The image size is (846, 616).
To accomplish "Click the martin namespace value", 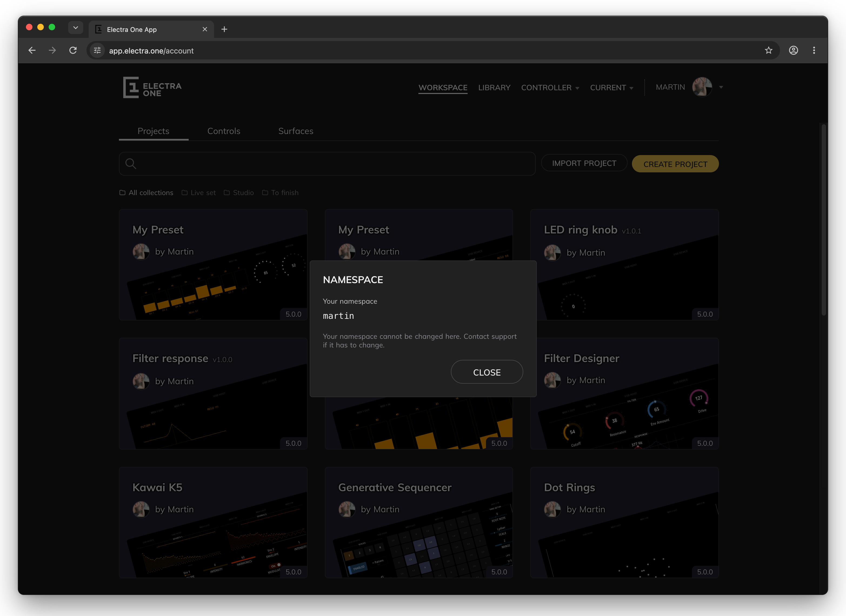I will click(338, 316).
